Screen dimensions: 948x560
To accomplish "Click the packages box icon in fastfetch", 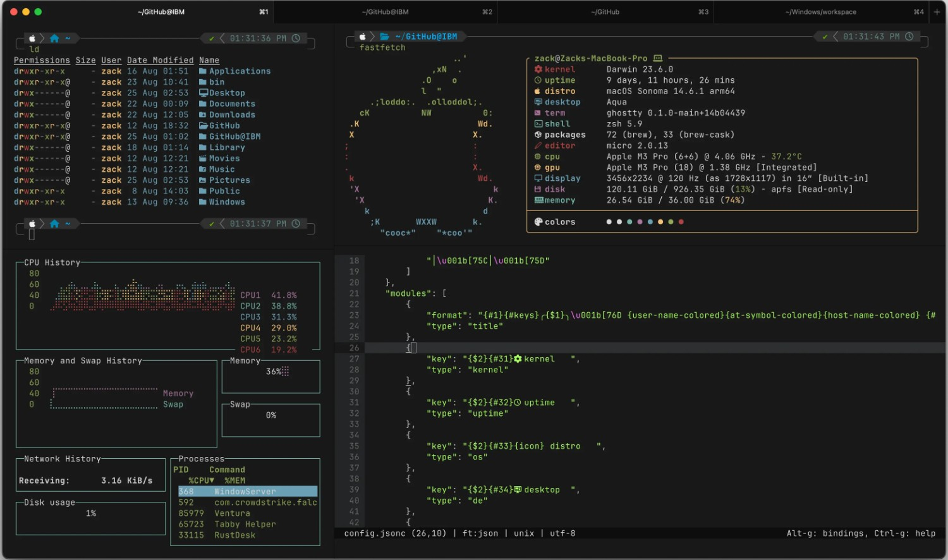I will click(538, 135).
